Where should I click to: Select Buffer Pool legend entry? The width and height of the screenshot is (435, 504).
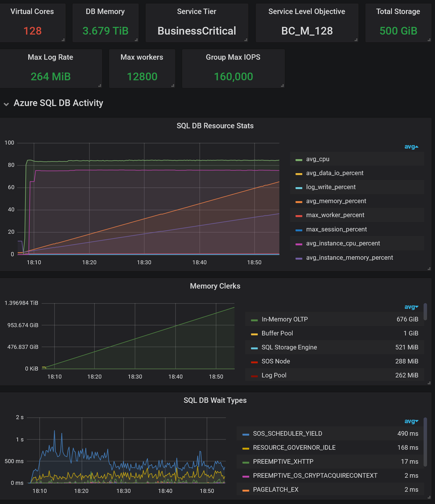pyautogui.click(x=277, y=333)
